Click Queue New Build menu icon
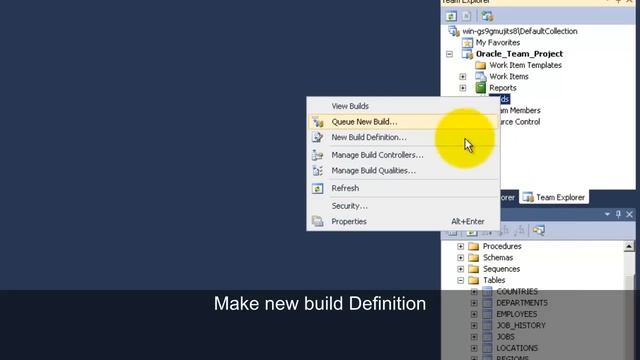The image size is (640, 360). click(x=318, y=122)
